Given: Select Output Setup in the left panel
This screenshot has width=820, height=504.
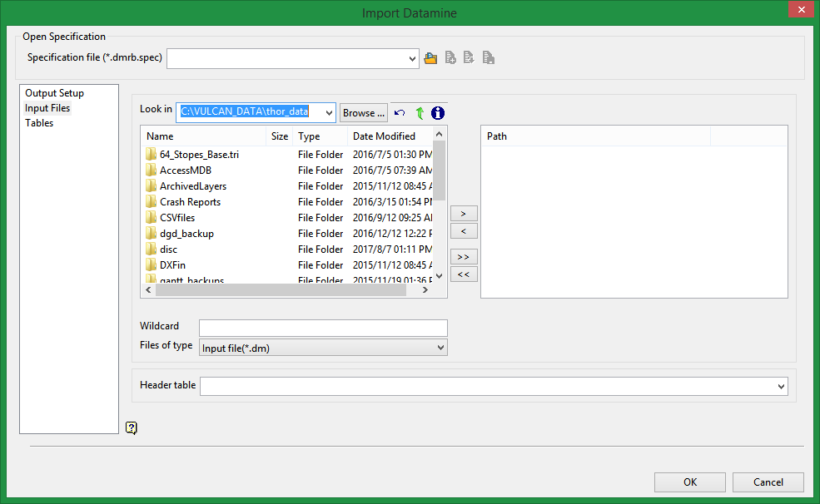Looking at the screenshot, I should (x=54, y=93).
